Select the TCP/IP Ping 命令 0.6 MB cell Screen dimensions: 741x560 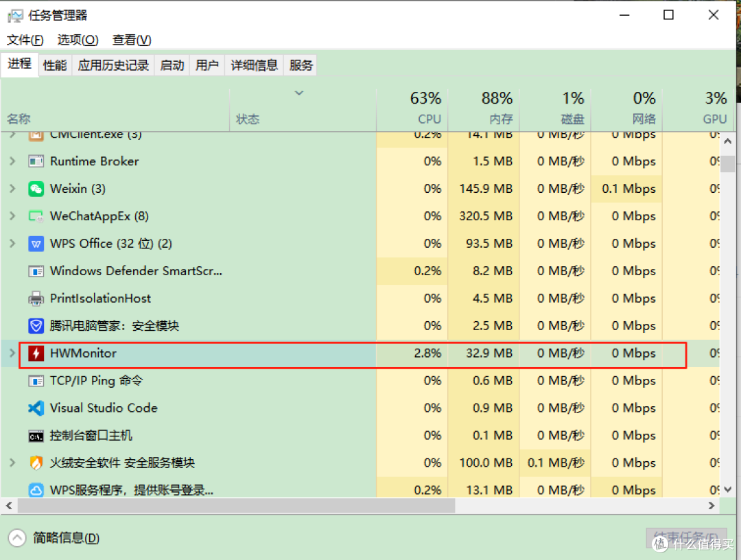(484, 380)
